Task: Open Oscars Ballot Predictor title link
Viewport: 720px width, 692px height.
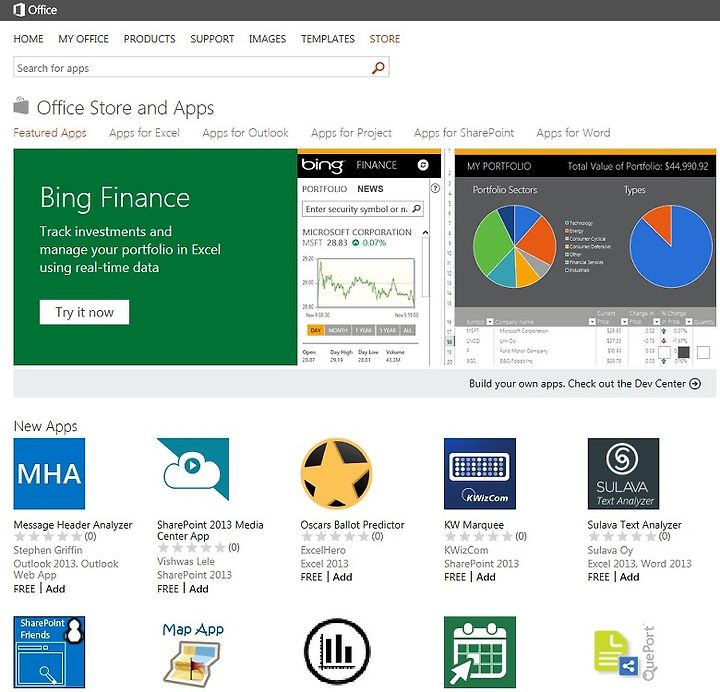Action: (352, 525)
